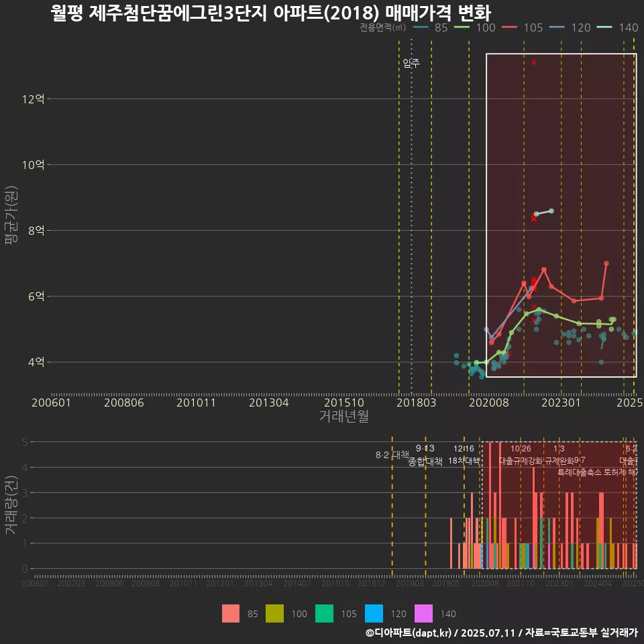Click the final red 105㎡ data point near 7억
Image resolution: width=644 pixels, height=644 pixels.
pos(606,263)
